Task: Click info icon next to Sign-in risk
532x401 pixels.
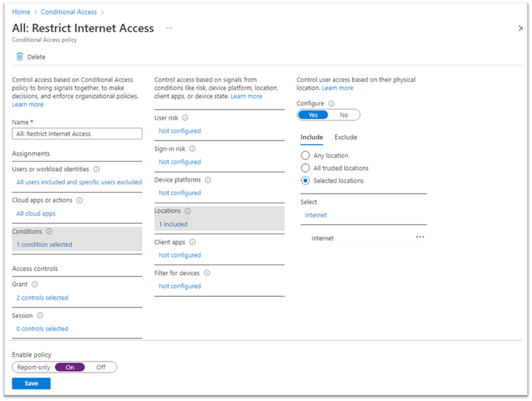Action: pos(192,149)
